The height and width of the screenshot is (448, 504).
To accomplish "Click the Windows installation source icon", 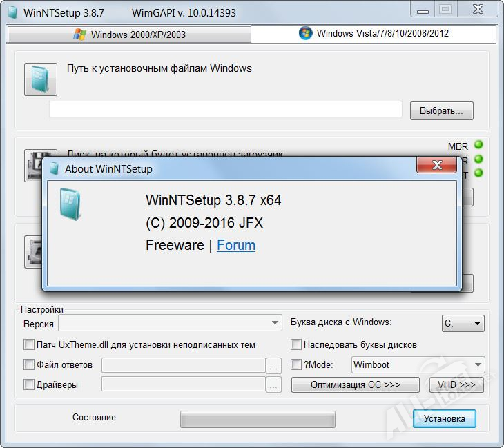I will 41,79.
